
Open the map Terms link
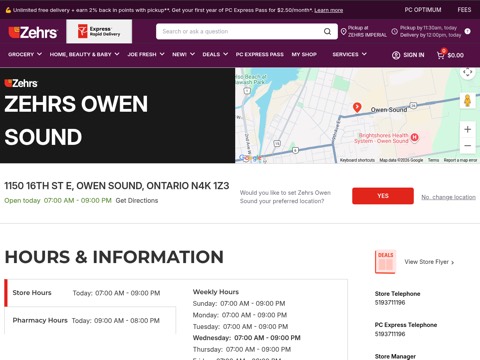(x=433, y=160)
